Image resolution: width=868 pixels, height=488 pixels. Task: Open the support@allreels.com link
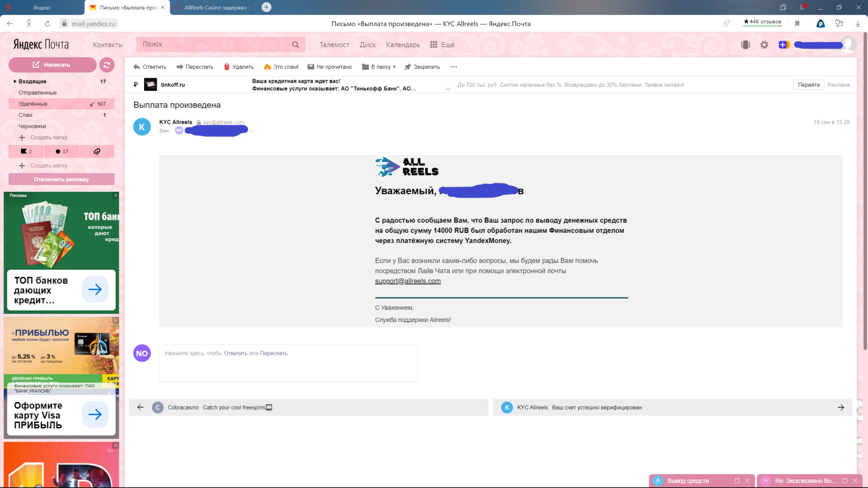408,281
